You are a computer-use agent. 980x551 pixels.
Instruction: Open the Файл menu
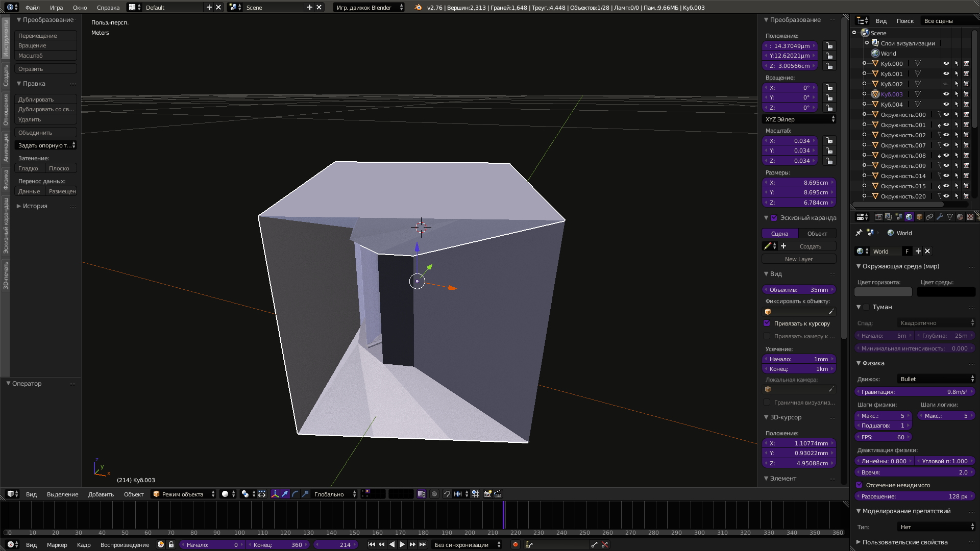point(33,7)
